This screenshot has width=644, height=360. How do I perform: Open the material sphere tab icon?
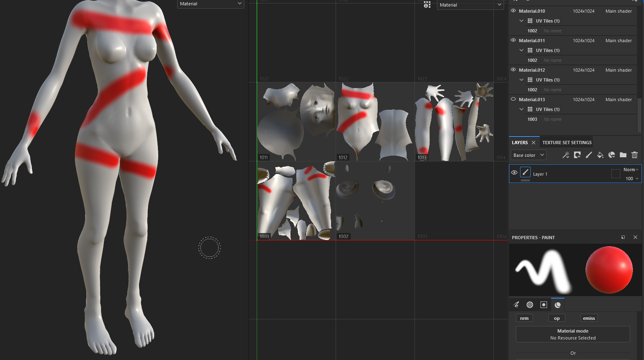[558, 305]
